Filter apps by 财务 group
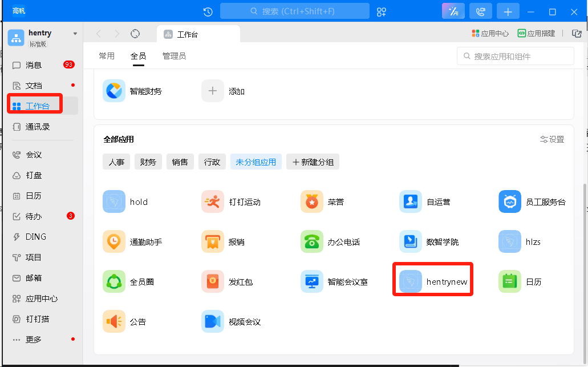The height and width of the screenshot is (367, 588). pyautogui.click(x=148, y=162)
